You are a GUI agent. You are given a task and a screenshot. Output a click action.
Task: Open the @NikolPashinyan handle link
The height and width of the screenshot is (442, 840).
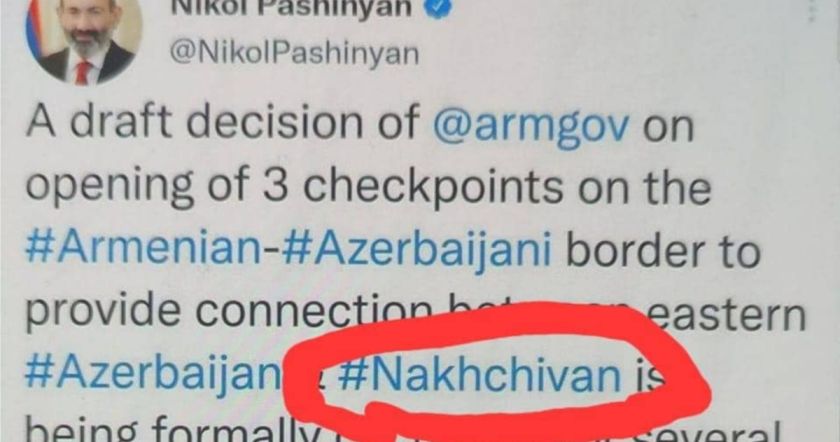(294, 54)
